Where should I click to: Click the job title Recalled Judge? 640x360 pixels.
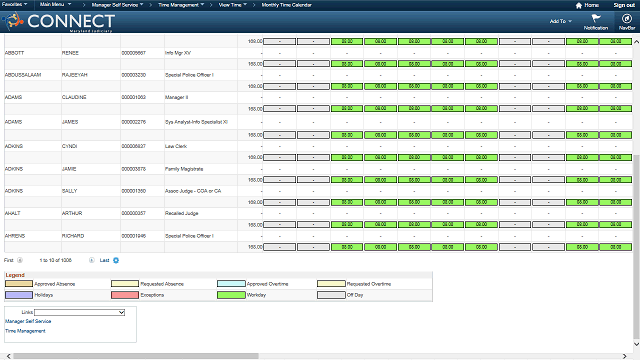click(x=182, y=213)
